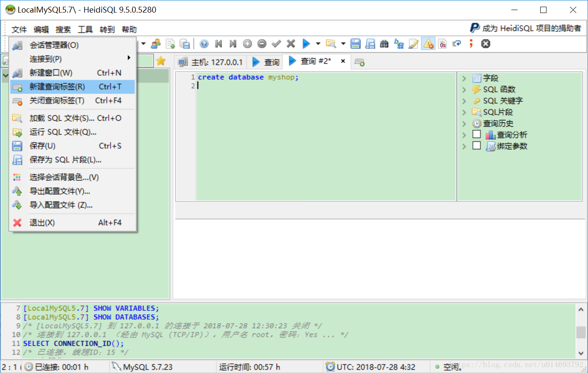This screenshot has height=373, width=588.
Task: Click the reformat SQL pencil icon
Action: coord(413,44)
